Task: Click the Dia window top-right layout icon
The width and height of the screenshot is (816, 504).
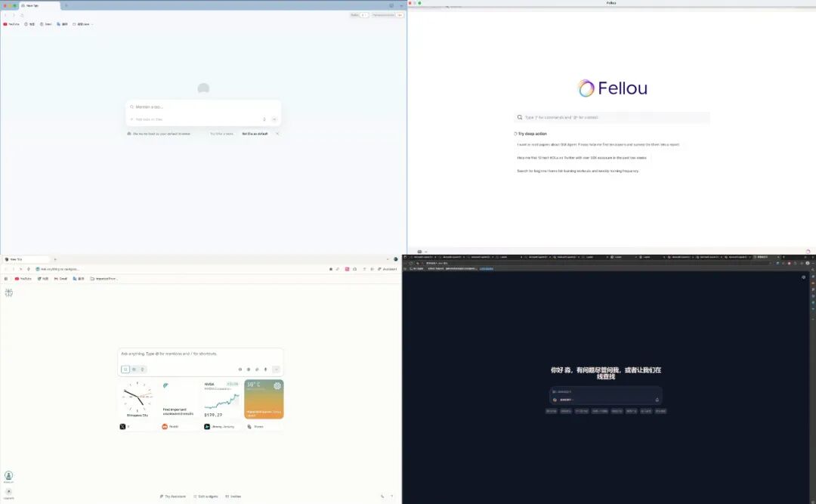Action: point(391,5)
